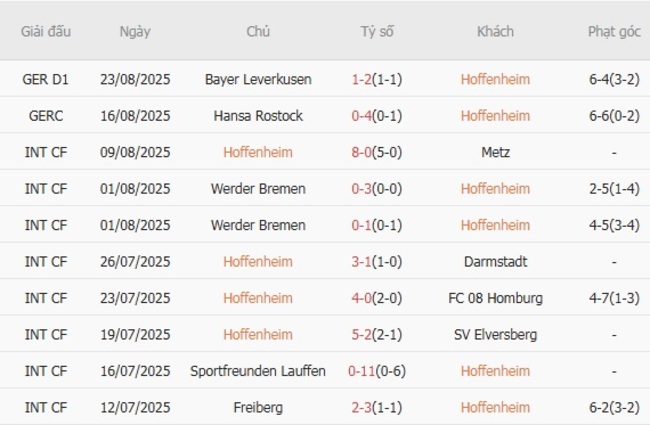The width and height of the screenshot is (650, 425).
Task: Select the GERC competition label
Action: [45, 116]
